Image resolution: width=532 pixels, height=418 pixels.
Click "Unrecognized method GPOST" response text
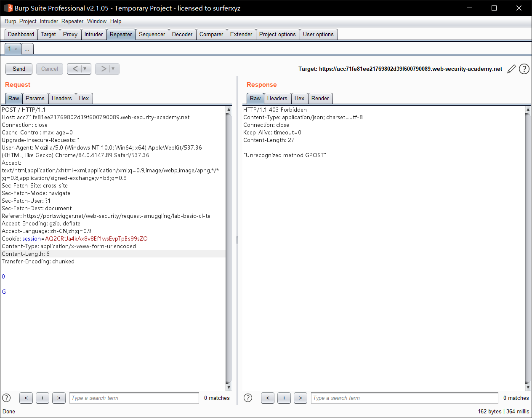click(x=285, y=155)
